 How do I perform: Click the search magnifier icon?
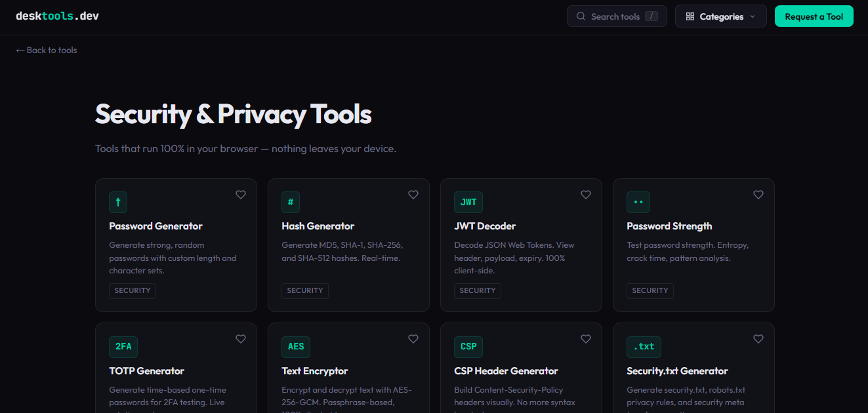[581, 16]
